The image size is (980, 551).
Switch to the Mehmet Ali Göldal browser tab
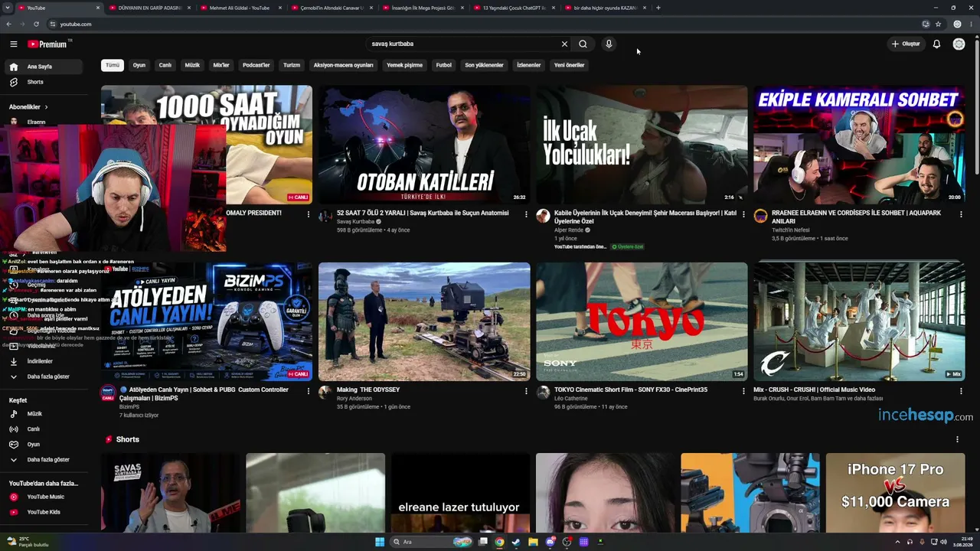[240, 8]
